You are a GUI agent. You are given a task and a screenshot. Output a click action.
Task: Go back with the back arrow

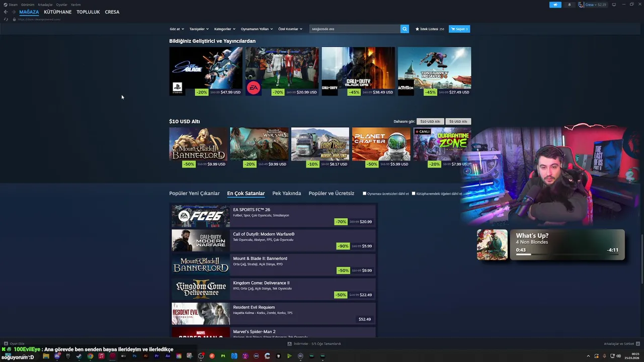pos(6,12)
